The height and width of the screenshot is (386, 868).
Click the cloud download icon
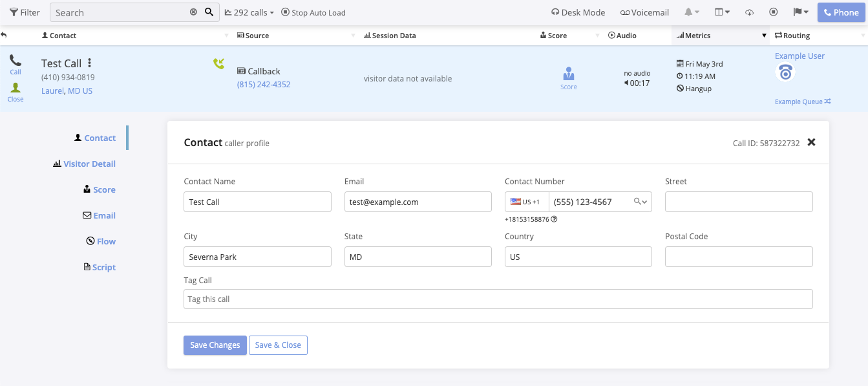[750, 12]
